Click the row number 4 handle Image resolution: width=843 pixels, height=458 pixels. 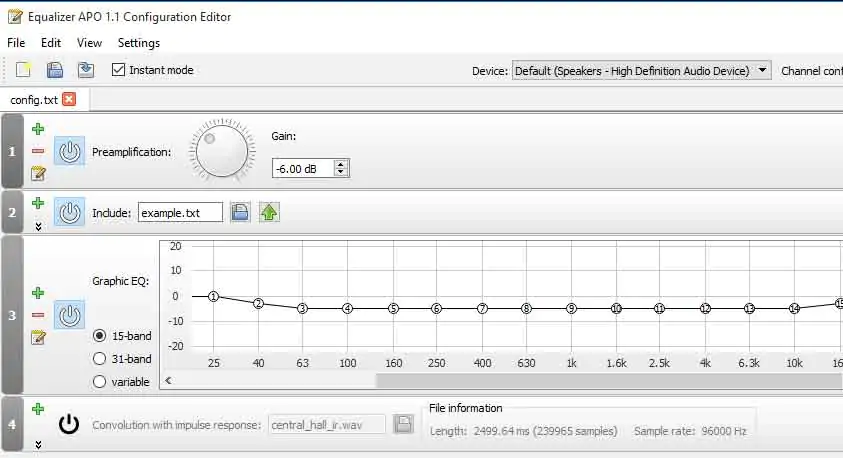tap(12, 424)
